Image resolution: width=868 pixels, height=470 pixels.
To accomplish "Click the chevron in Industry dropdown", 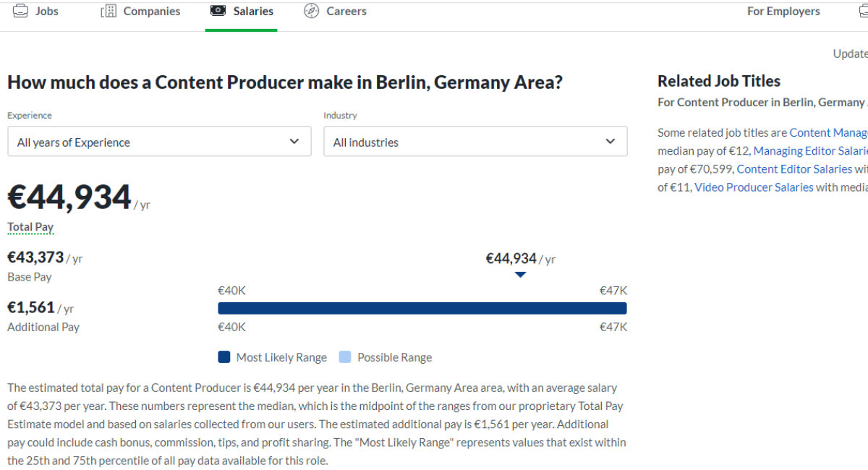I will click(x=610, y=142).
